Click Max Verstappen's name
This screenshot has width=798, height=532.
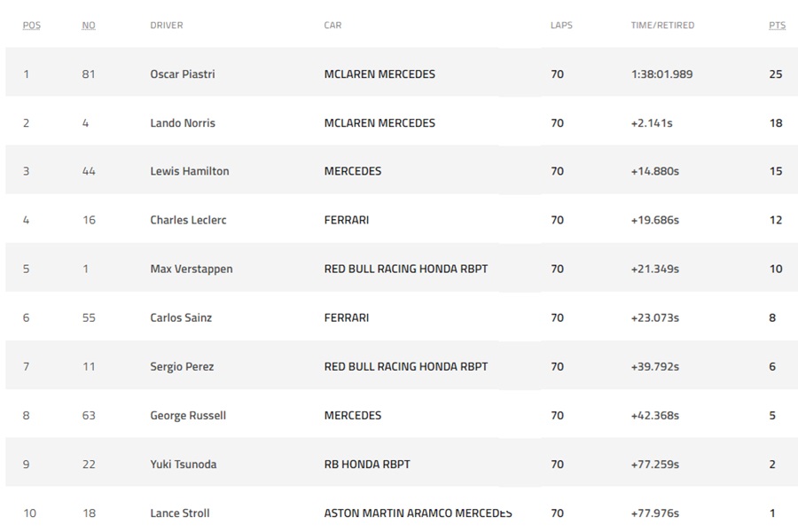tap(192, 269)
